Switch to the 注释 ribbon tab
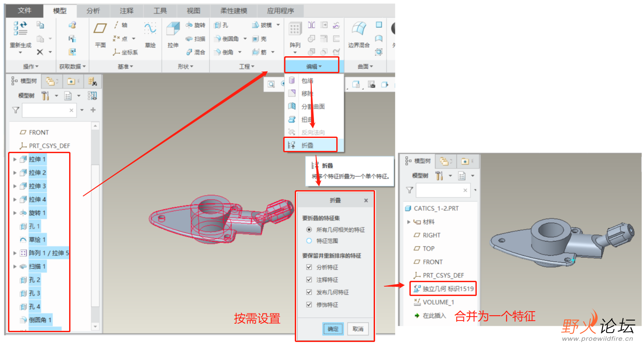 point(127,11)
